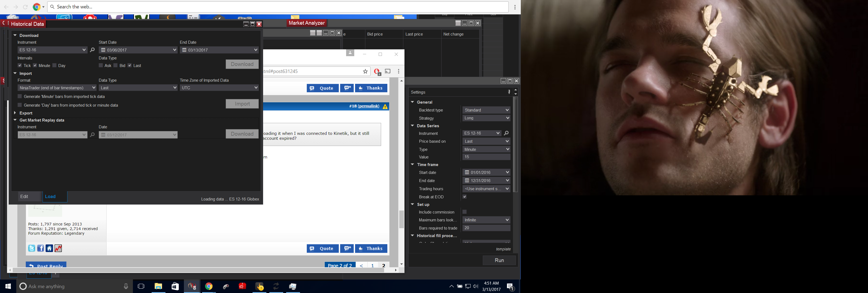Click the instrument search magnifier in Settings panel
This screenshot has width=868, height=293.
pyautogui.click(x=506, y=133)
